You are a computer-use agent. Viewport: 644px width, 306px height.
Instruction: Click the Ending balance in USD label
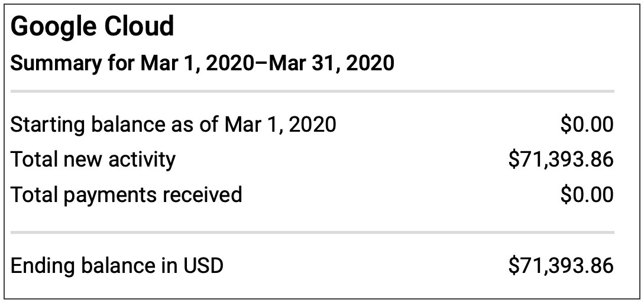pyautogui.click(x=117, y=265)
